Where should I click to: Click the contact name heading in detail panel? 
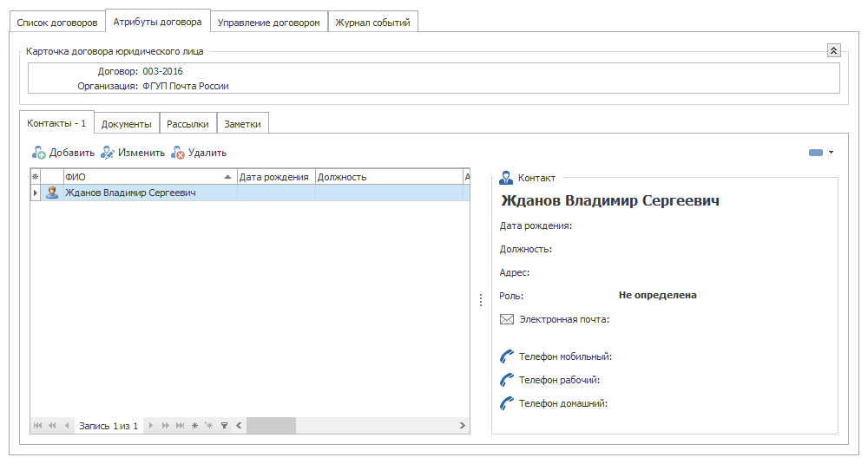pos(610,200)
